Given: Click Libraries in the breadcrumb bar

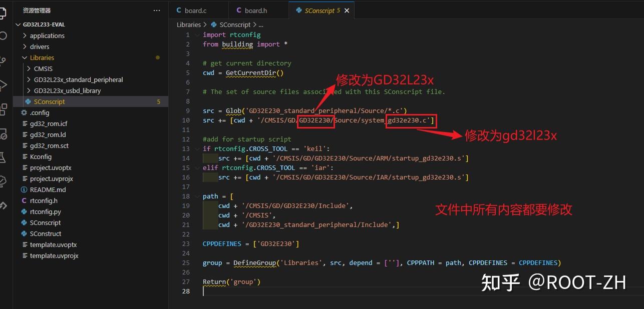Looking at the screenshot, I should click(x=189, y=24).
